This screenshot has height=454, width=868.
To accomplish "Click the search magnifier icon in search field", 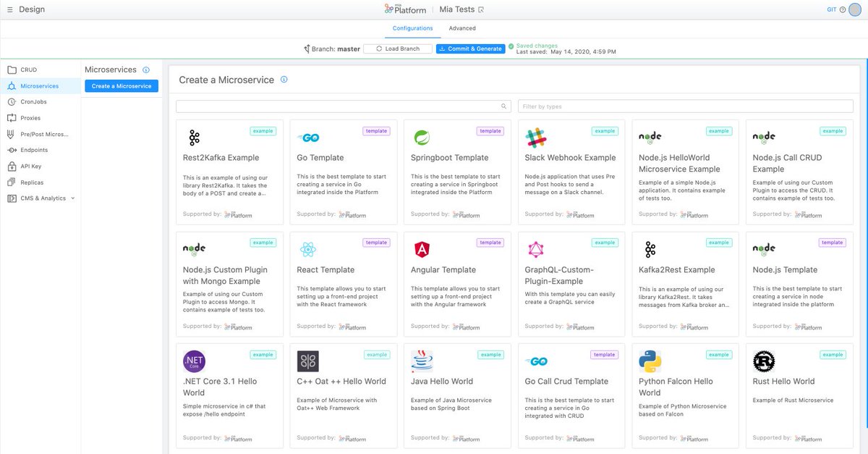I will point(504,106).
